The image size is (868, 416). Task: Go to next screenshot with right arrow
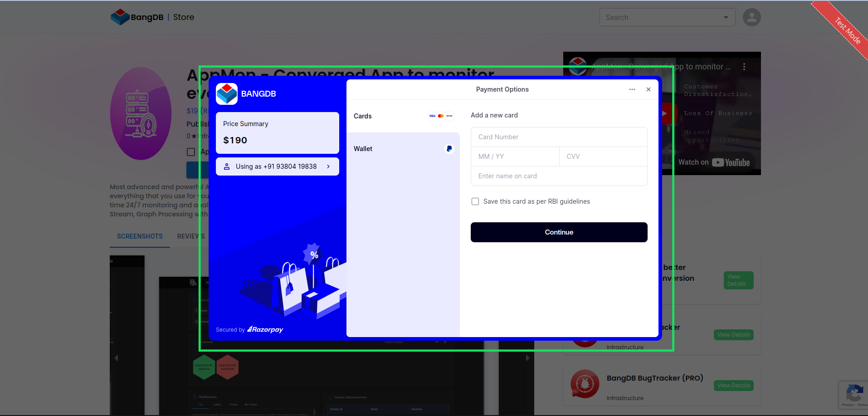coord(527,358)
